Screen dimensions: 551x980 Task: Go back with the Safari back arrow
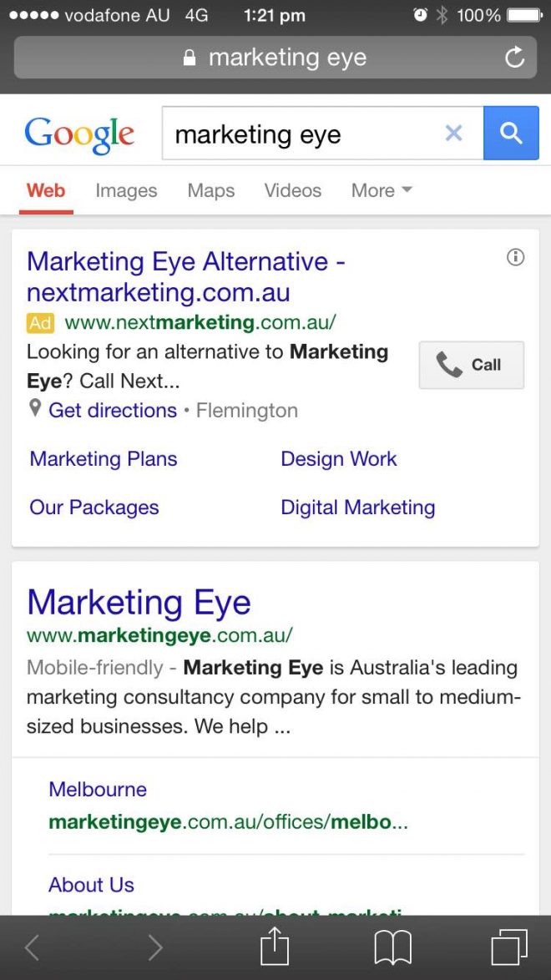click(x=32, y=948)
